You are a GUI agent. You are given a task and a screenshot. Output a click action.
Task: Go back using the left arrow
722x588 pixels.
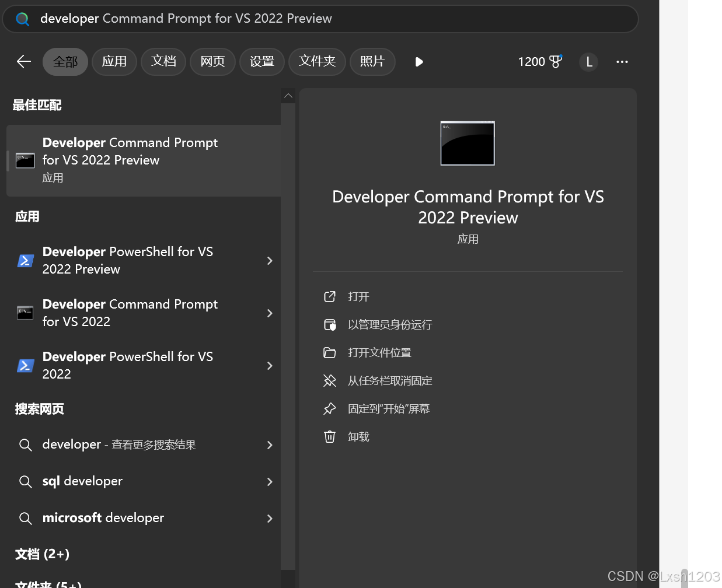[24, 62]
